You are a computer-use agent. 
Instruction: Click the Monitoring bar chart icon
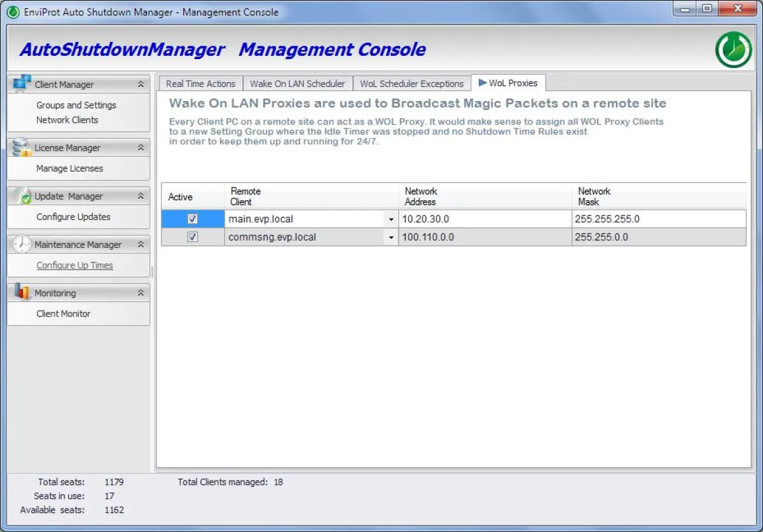pyautogui.click(x=20, y=292)
